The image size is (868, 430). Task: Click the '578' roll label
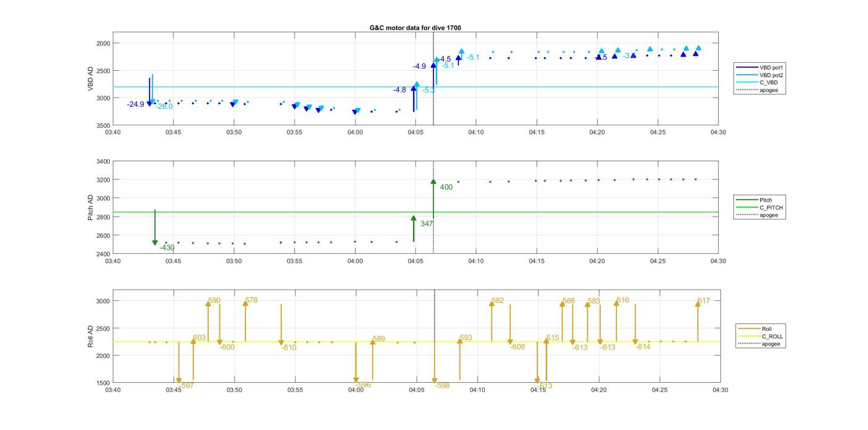[251, 300]
